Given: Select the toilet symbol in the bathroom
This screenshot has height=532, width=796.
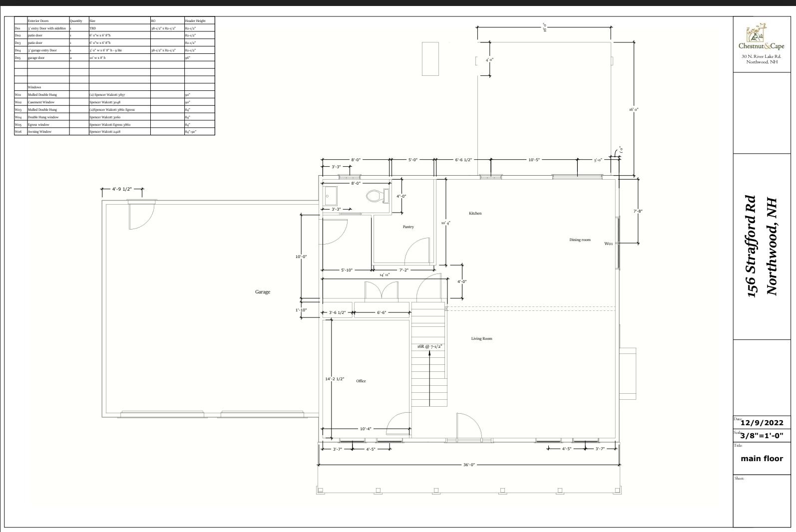Looking at the screenshot, I should point(378,196).
